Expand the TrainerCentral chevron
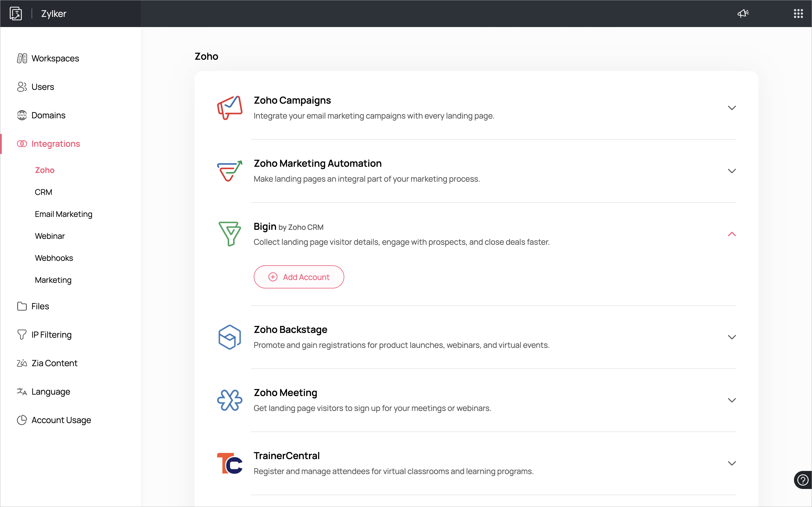This screenshot has width=812, height=507. point(731,463)
